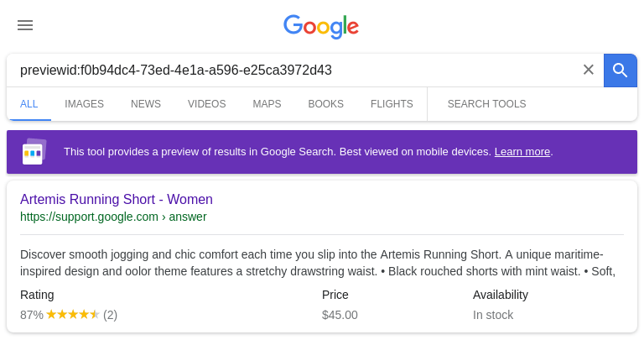Click the product description snippet text
The height and width of the screenshot is (340, 644).
[318, 263]
